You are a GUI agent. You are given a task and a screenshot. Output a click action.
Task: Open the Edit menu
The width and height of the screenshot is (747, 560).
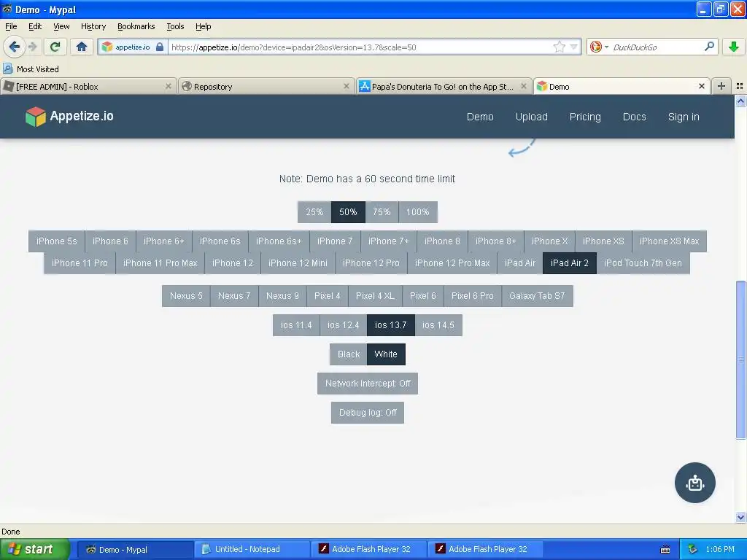(35, 26)
